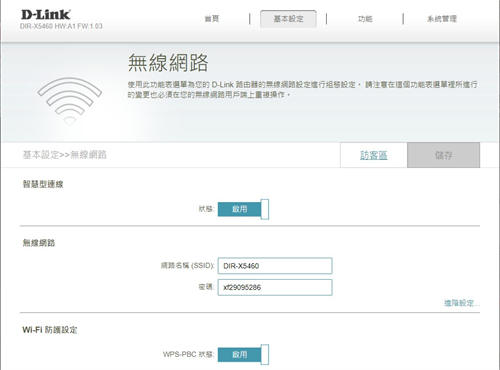Click the large 無線網路 page title
This screenshot has width=500, height=370.
pyautogui.click(x=168, y=62)
